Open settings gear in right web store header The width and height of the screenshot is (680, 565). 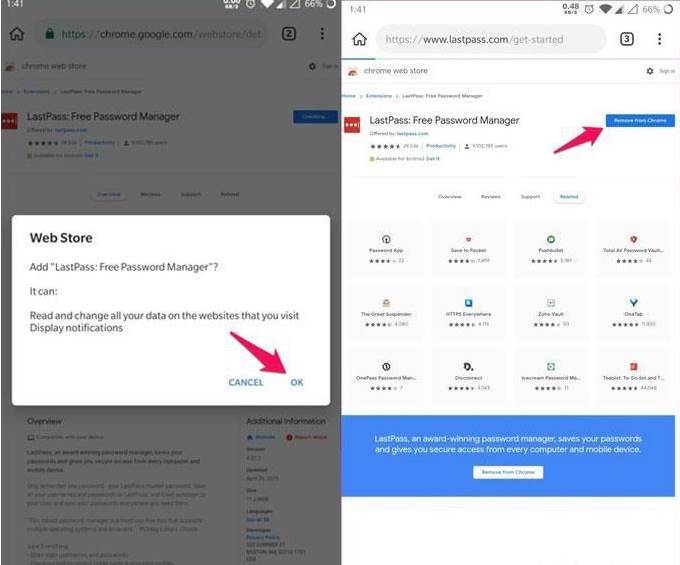point(650,71)
